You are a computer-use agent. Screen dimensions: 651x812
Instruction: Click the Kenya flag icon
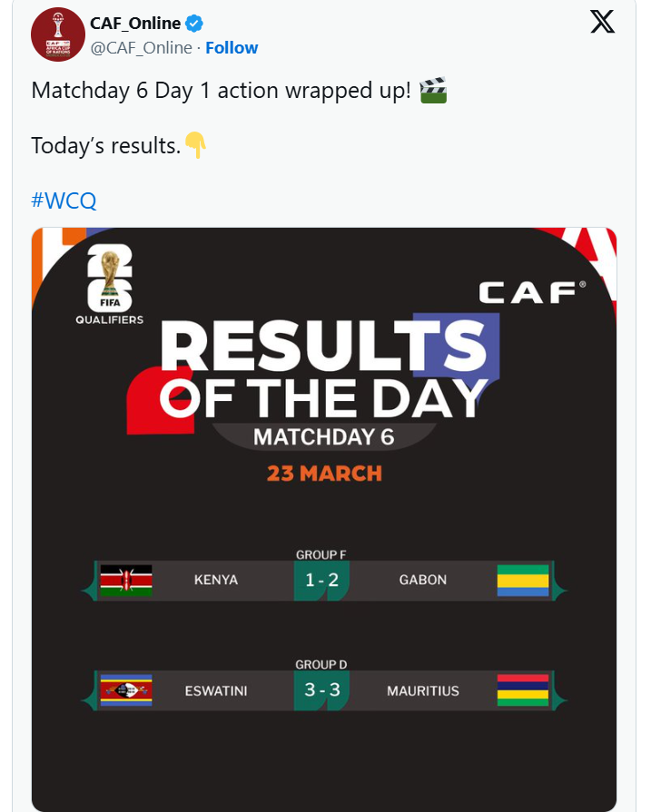[x=126, y=581]
